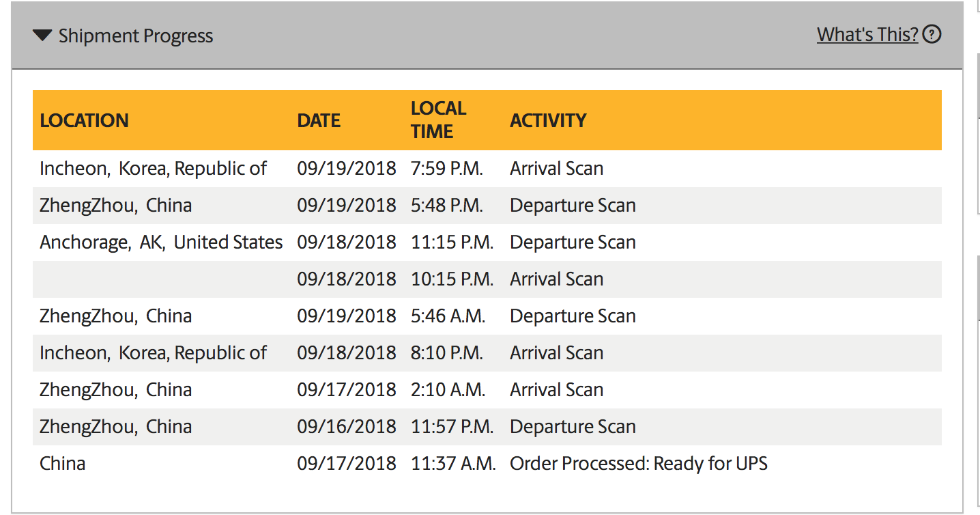This screenshot has height=515, width=980.
Task: Select the ACTIVITY column header
Action: click(548, 120)
